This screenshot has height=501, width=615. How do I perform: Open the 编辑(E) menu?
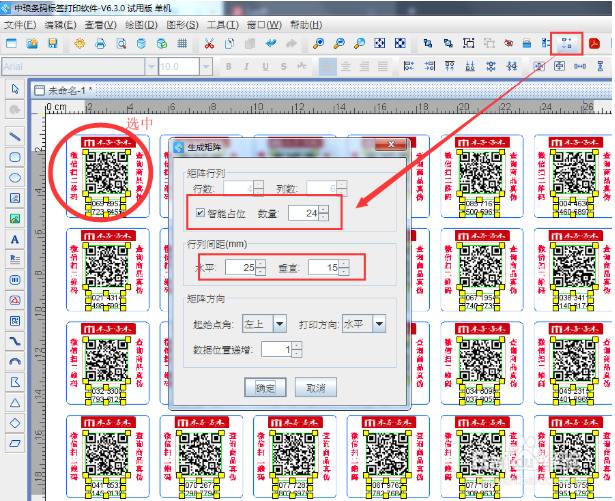(60, 25)
